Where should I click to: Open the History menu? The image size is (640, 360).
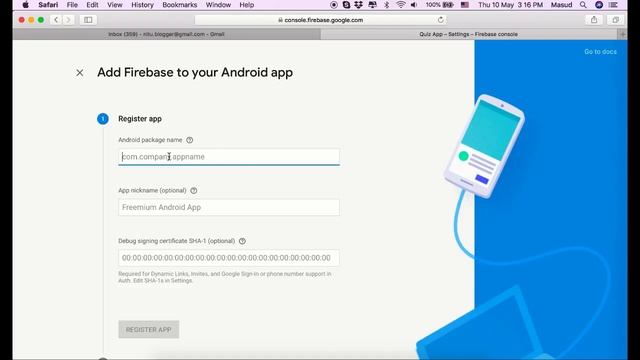click(142, 5)
